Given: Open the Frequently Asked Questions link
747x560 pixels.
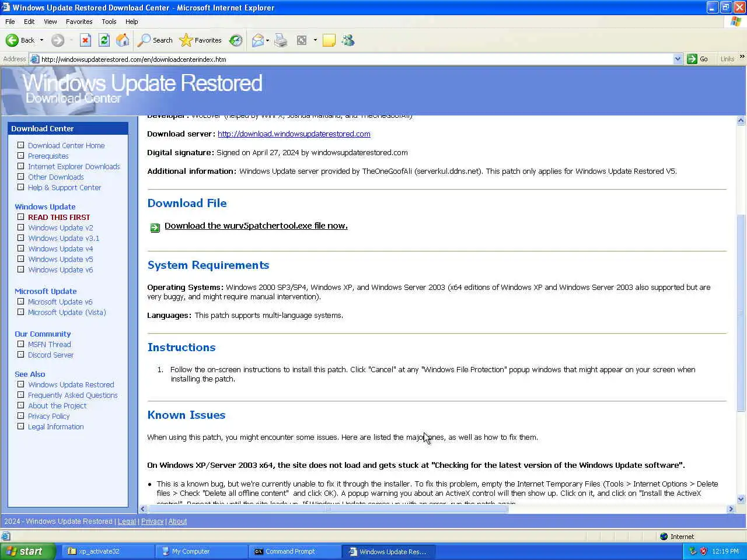Looking at the screenshot, I should pyautogui.click(x=73, y=395).
